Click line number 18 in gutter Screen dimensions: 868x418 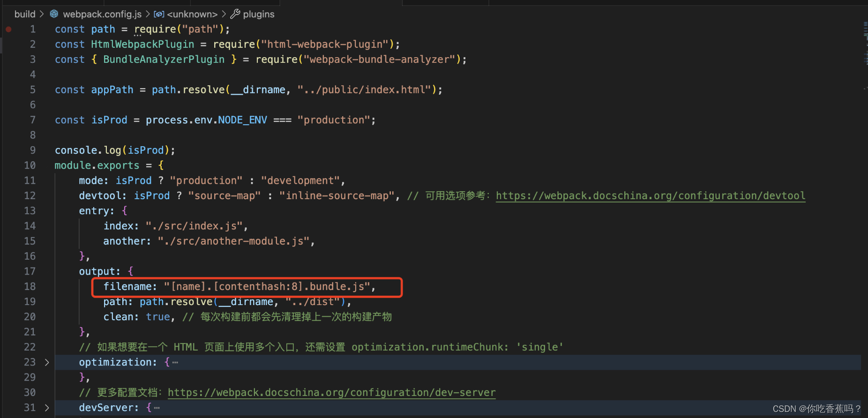[30, 286]
